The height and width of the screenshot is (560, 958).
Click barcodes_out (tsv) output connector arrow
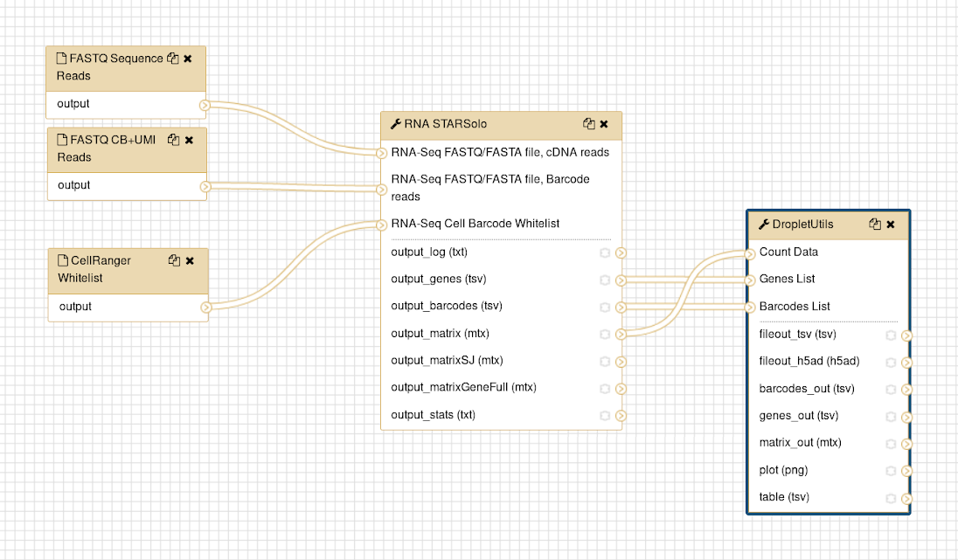tap(906, 390)
